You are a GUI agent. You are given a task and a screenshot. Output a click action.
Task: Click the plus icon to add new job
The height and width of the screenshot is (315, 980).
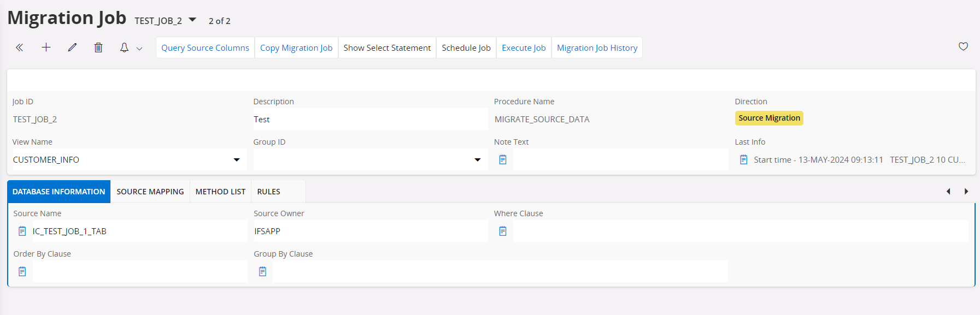[46, 47]
